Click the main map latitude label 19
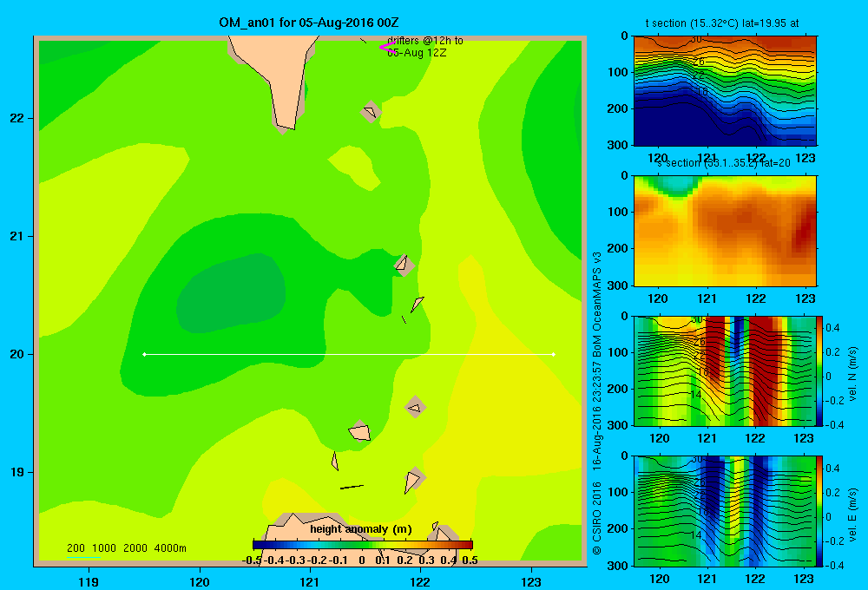 click(17, 472)
